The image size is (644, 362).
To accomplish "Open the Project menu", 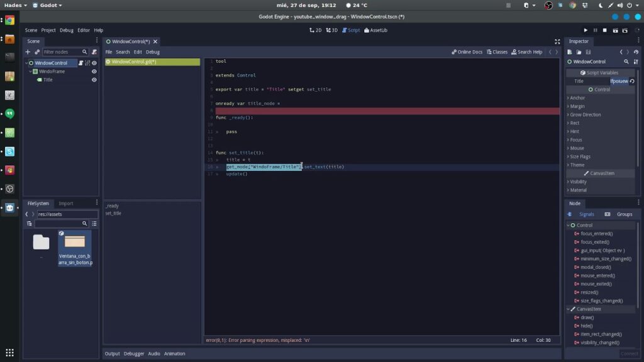I will point(48,30).
